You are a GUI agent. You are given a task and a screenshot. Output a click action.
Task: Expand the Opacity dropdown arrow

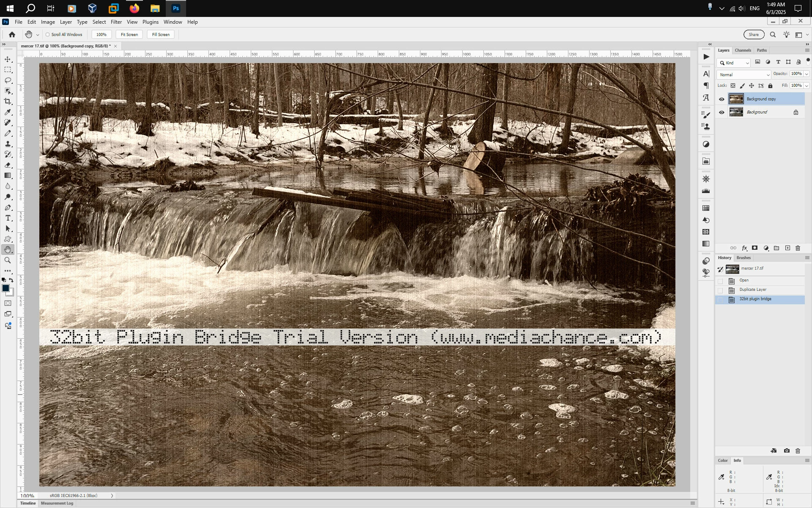[807, 74]
